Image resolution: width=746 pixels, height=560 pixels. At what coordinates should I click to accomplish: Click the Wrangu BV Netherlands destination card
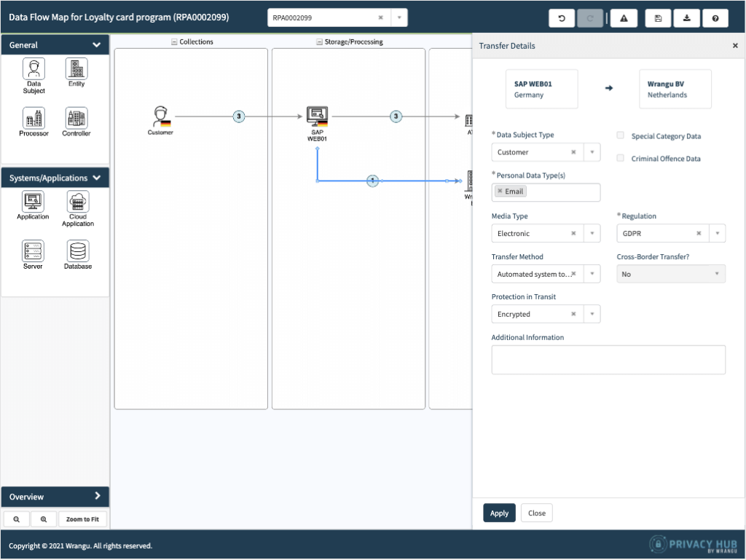pyautogui.click(x=675, y=89)
